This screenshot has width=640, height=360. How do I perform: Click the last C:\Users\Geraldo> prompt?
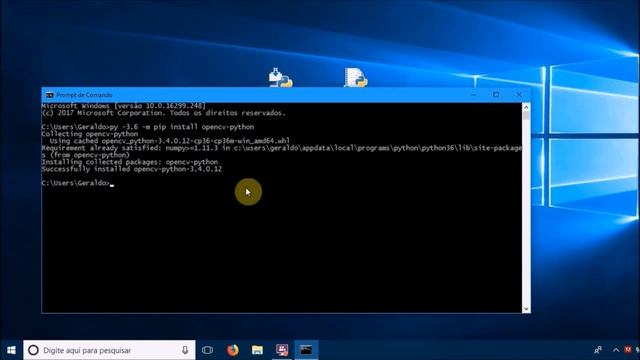tap(76, 183)
